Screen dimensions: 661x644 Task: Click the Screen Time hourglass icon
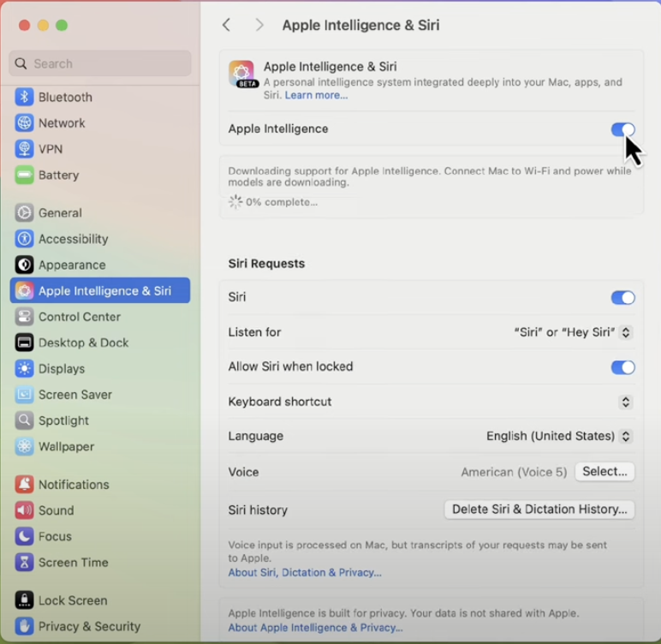tap(24, 562)
